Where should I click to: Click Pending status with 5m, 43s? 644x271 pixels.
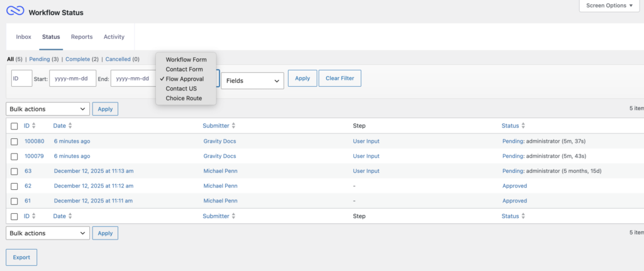click(x=513, y=157)
